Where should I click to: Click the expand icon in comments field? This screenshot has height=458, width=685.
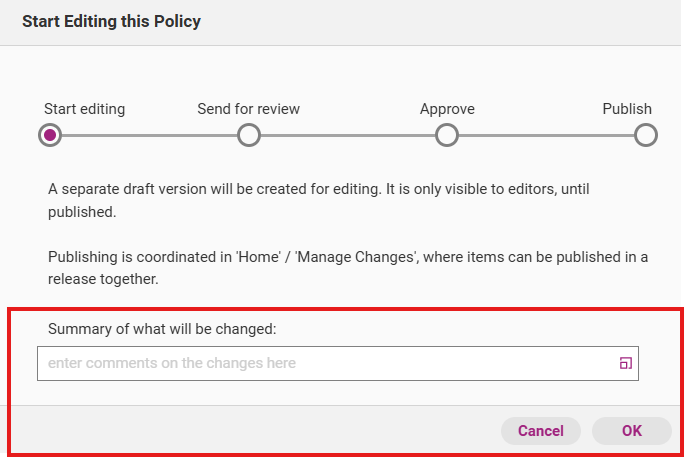tap(626, 364)
